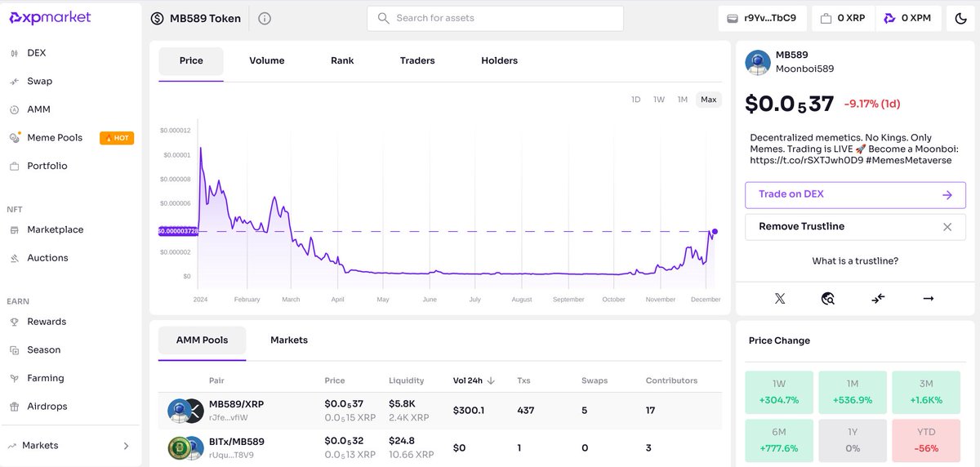Click the Rewards trophy icon
This screenshot has height=467, width=980.
tap(14, 322)
